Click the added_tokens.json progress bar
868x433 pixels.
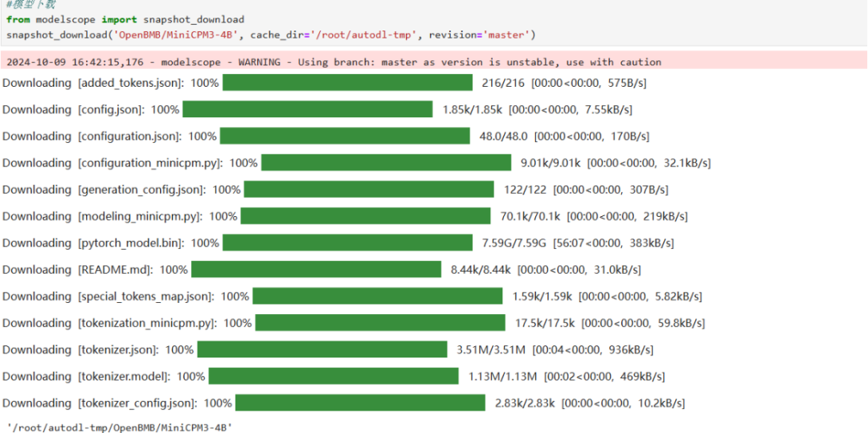coord(348,83)
